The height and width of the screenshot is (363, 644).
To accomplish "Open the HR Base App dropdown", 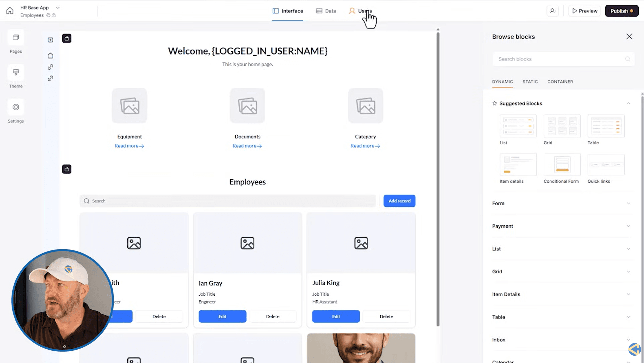I will point(58,8).
